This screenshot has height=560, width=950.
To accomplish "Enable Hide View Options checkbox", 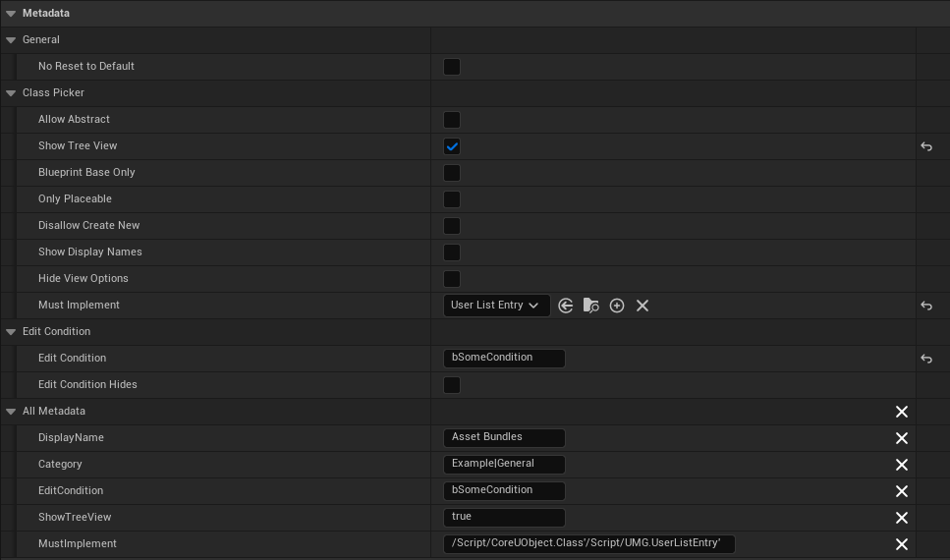I will click(x=451, y=279).
